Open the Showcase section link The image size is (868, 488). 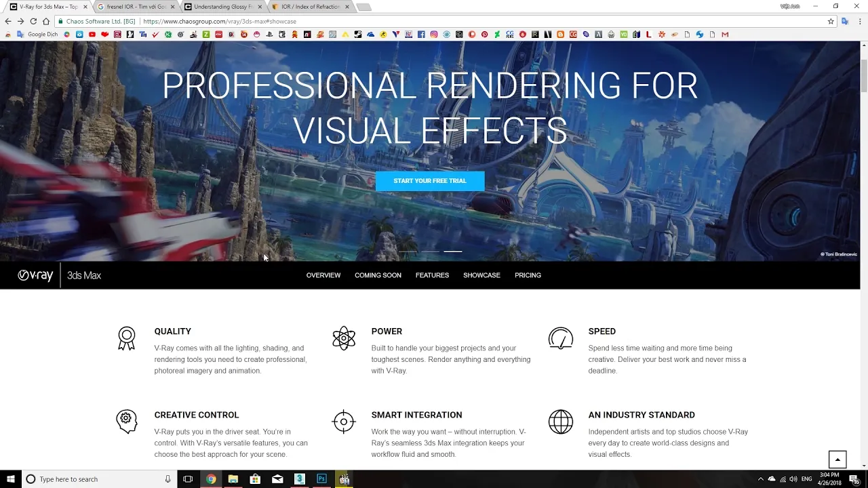click(481, 275)
